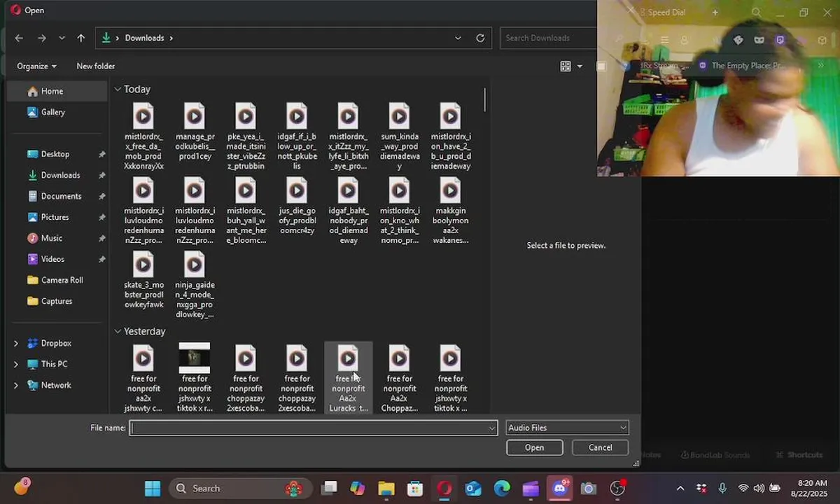Select file pke_yea_i_made_itsinister_vibeZzz
840x504 pixels.
(x=246, y=136)
